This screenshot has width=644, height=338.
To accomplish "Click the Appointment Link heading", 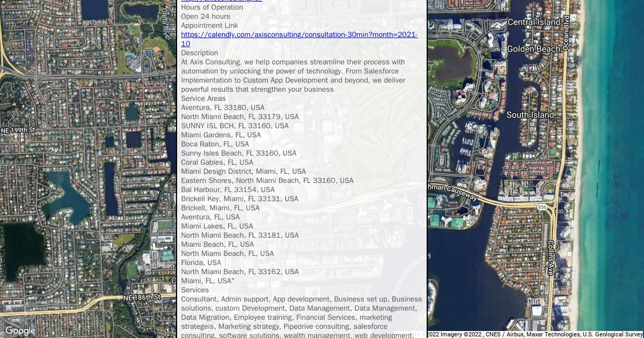I will [209, 26].
